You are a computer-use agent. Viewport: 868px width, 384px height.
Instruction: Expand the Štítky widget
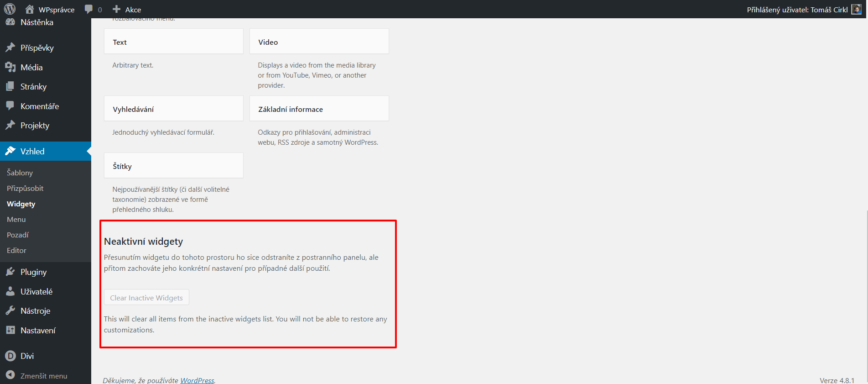[x=174, y=166]
